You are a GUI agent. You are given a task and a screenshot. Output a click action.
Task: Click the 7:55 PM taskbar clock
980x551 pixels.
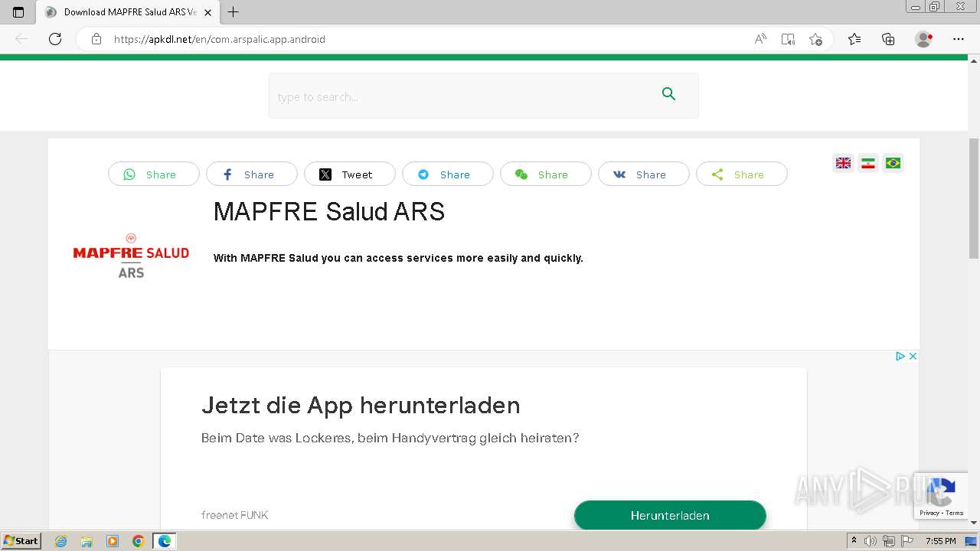click(941, 541)
